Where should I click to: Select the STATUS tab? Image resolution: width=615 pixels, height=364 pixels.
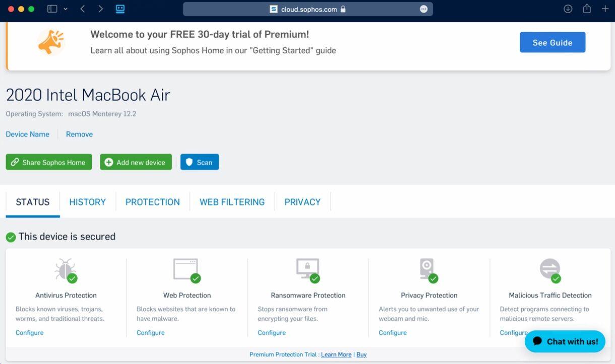33,202
